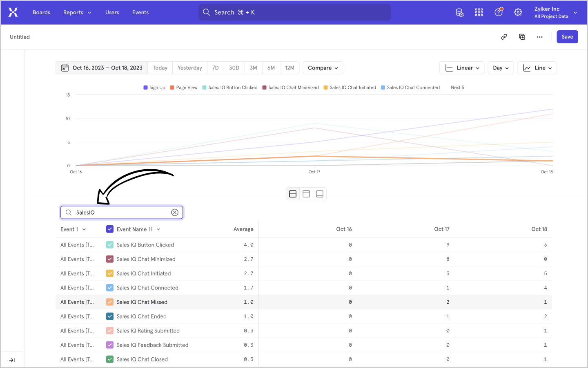Uncheck Sales IQ Chat Closed checkbox
The image size is (588, 368).
[110, 359]
